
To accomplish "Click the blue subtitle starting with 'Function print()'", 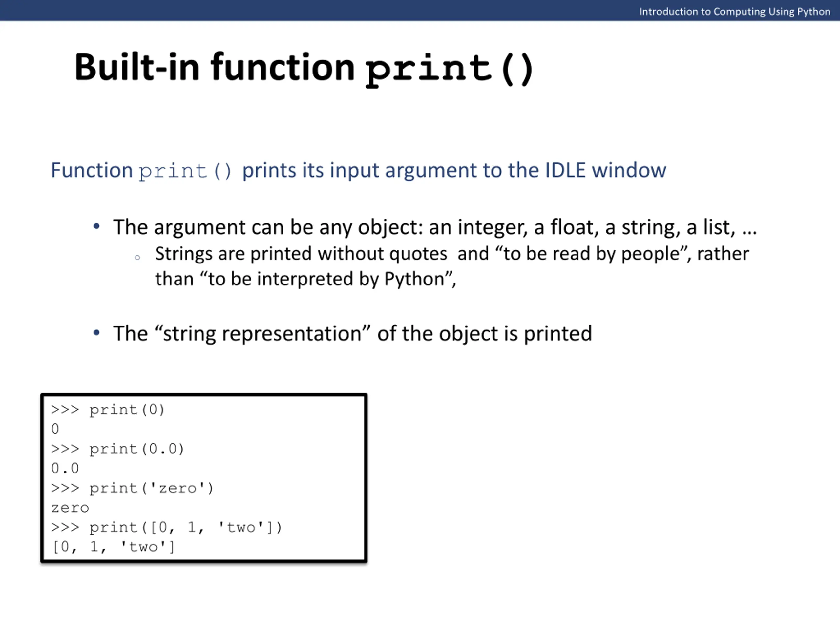I will pos(359,170).
